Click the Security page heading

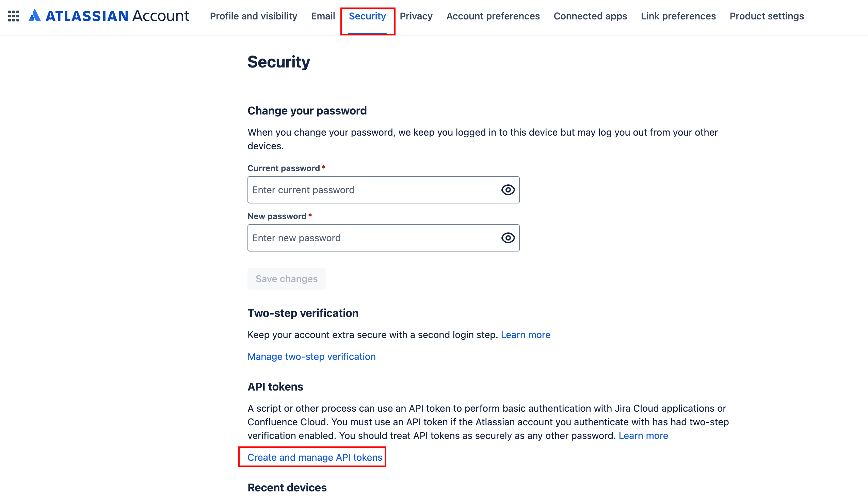point(278,62)
